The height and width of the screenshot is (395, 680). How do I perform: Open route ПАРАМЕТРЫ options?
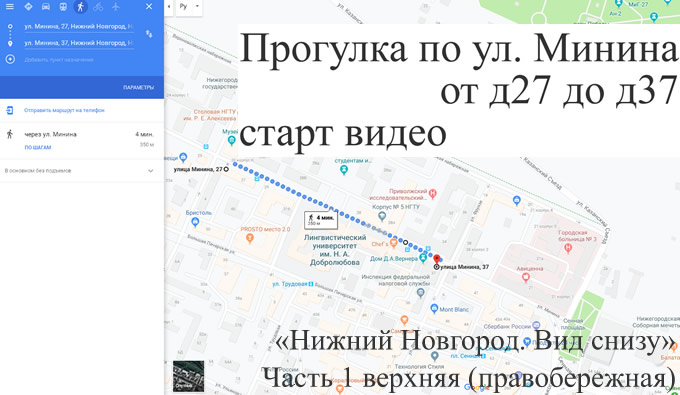tap(138, 88)
